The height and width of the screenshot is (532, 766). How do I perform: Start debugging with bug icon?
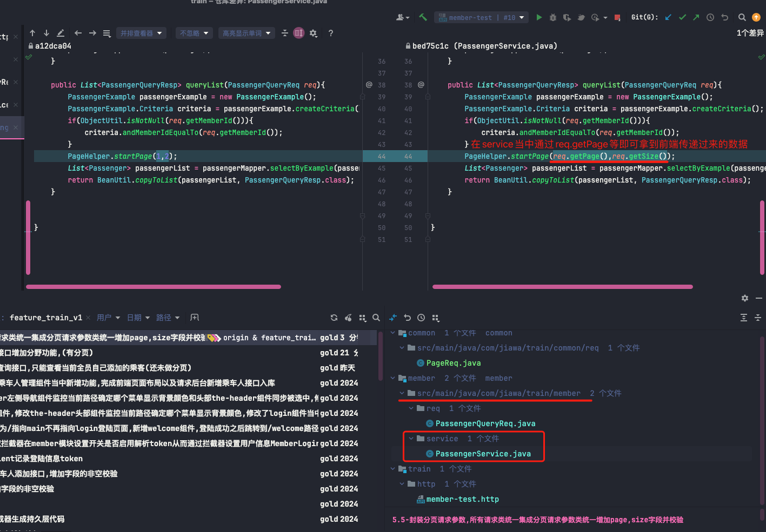(x=552, y=17)
